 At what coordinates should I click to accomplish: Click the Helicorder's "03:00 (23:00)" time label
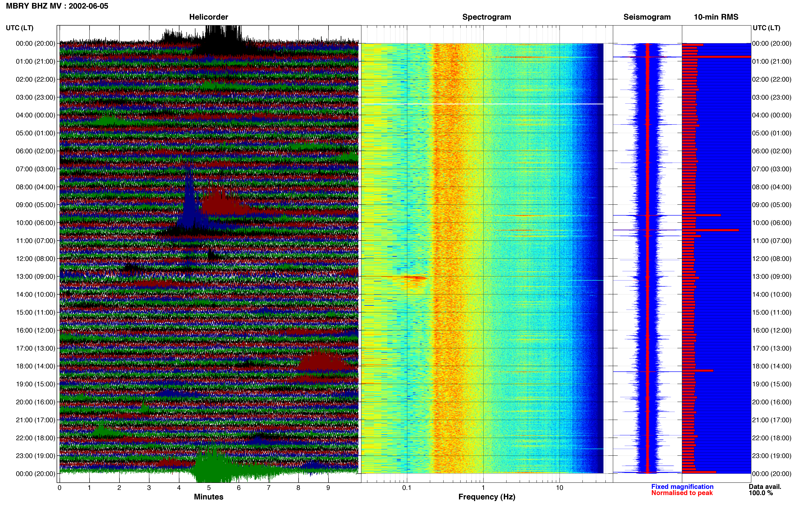[x=36, y=97]
